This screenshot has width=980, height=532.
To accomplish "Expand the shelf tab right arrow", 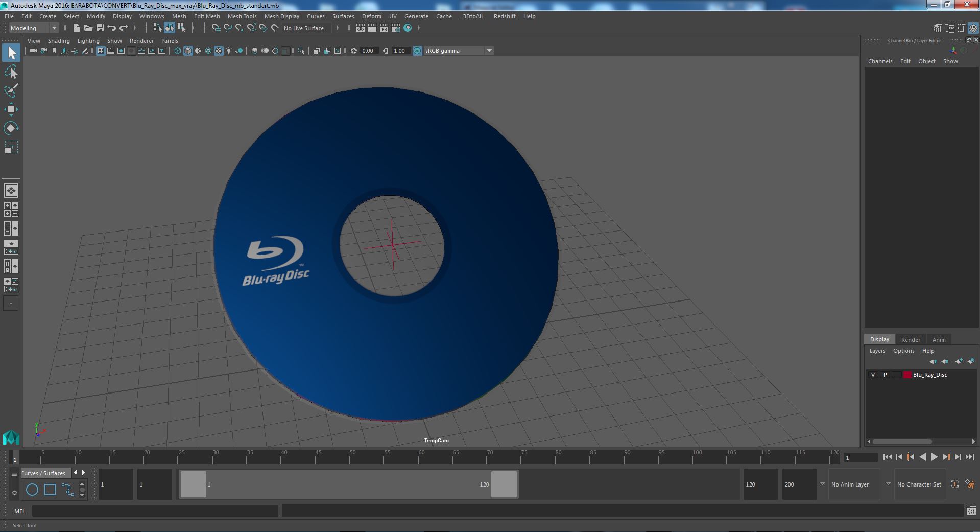I will [83, 473].
